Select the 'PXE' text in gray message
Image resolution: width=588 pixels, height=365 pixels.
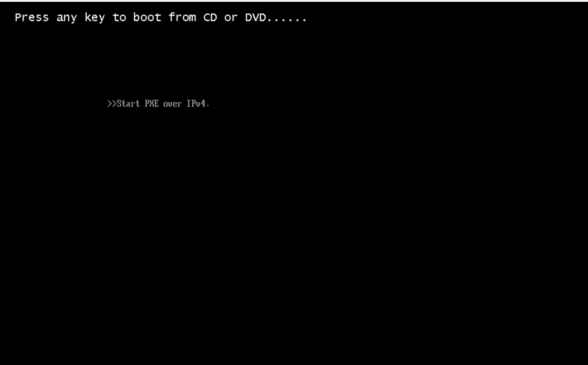pyautogui.click(x=152, y=104)
